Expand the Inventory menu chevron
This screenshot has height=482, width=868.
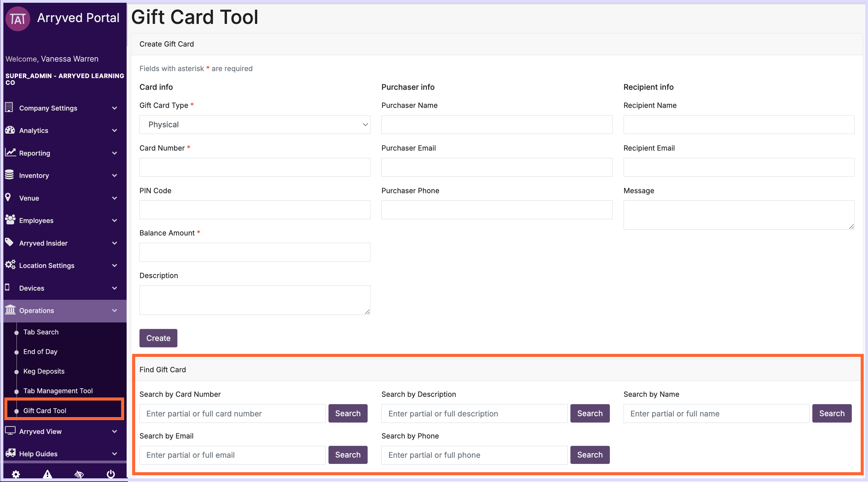[x=115, y=175]
